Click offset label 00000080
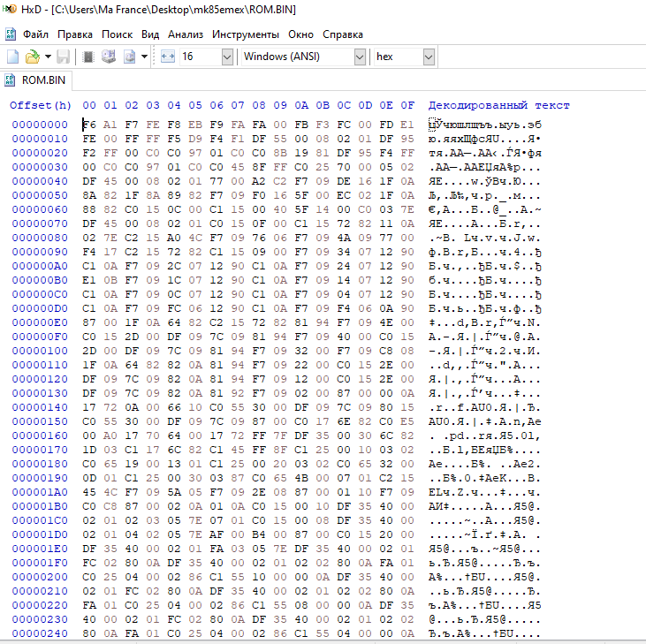 (40, 238)
